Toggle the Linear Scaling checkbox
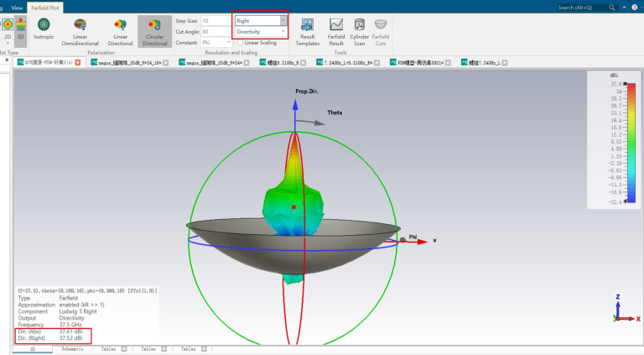644x355 pixels. [x=241, y=42]
